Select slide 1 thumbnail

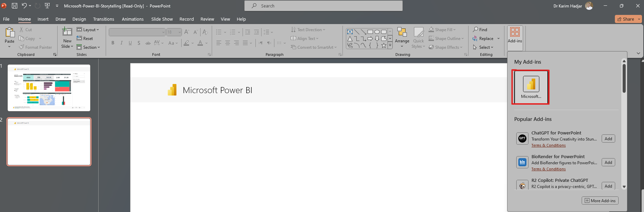[x=49, y=88]
